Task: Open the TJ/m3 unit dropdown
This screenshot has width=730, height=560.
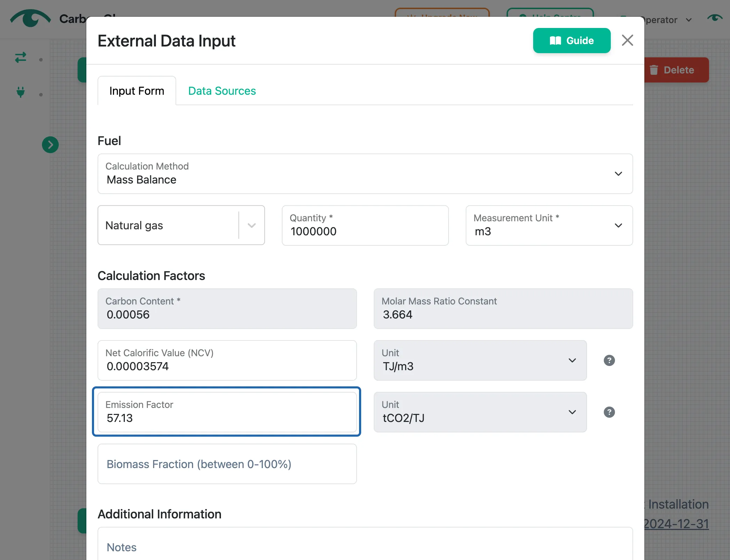Action: coord(480,360)
